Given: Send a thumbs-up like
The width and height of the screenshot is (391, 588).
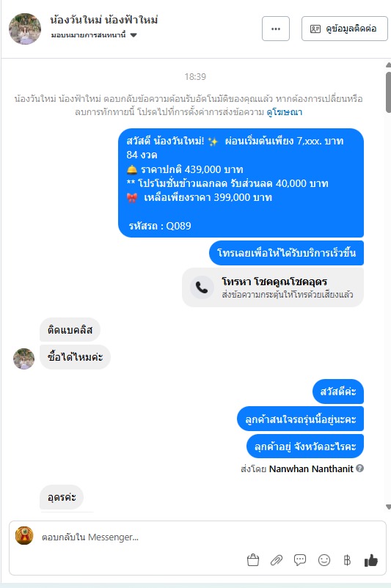Looking at the screenshot, I should click(x=370, y=560).
